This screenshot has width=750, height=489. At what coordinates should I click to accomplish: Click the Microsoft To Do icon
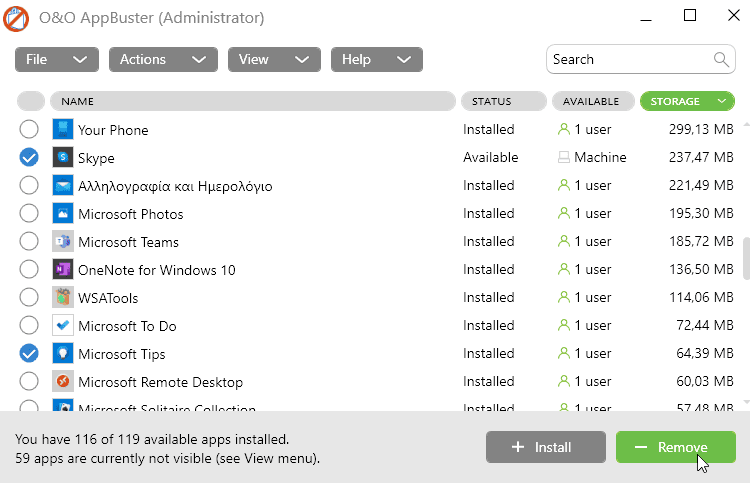pos(63,325)
